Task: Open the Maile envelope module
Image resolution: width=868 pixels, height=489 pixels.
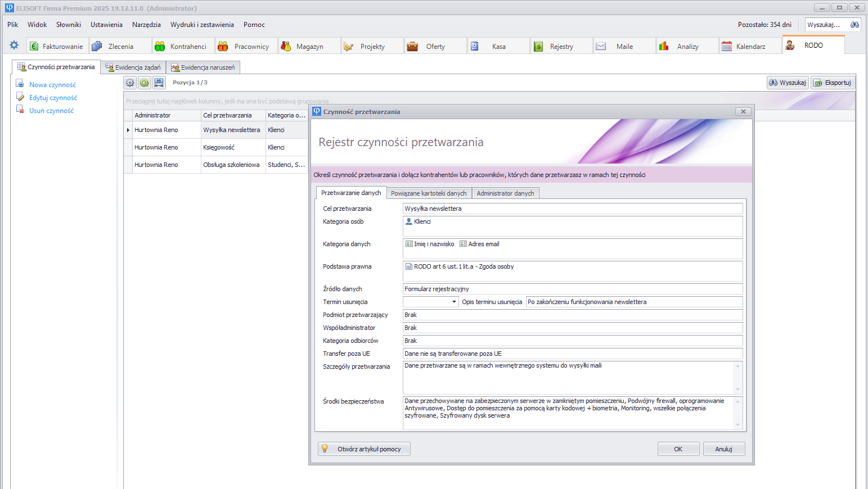Action: click(624, 46)
